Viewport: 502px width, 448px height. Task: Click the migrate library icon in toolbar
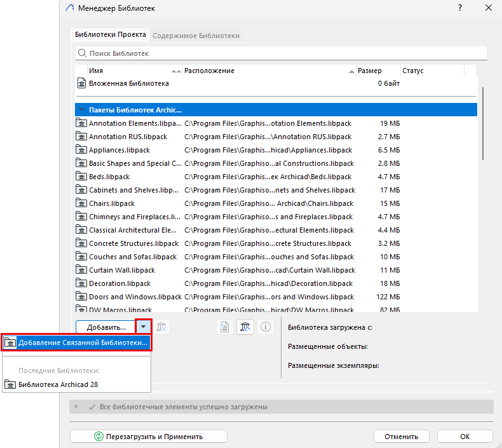[224, 327]
